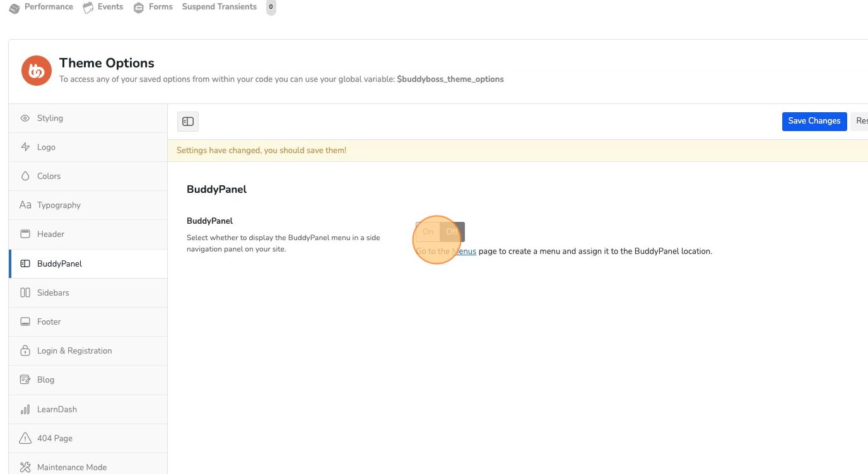Click the Performance cube icon
Screen dimensions: 868x474
[x=15, y=8]
